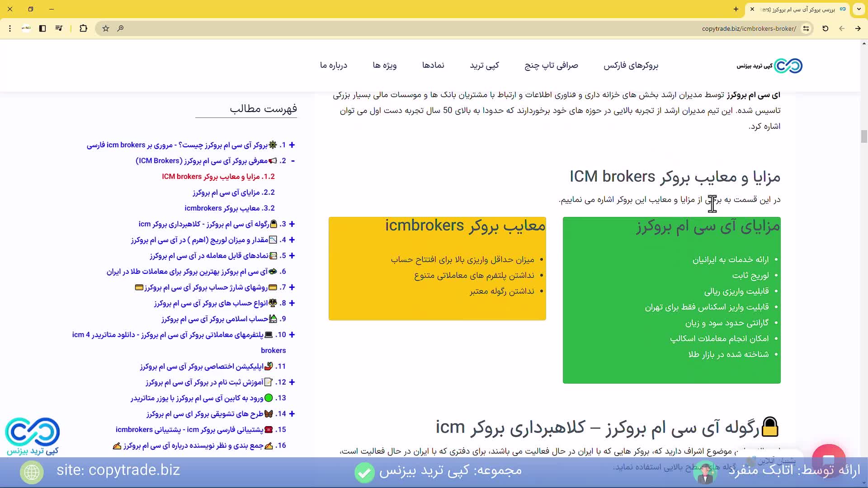868x488 pixels.
Task: Click the address bar URL field
Action: [x=748, y=28]
